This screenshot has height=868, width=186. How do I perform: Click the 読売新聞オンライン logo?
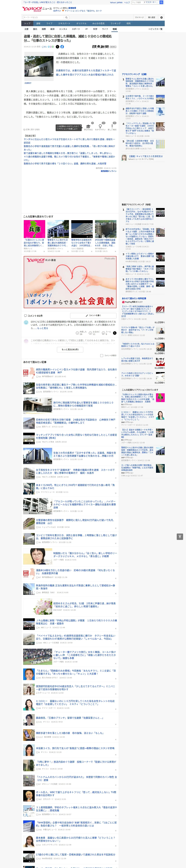tap(104, 47)
